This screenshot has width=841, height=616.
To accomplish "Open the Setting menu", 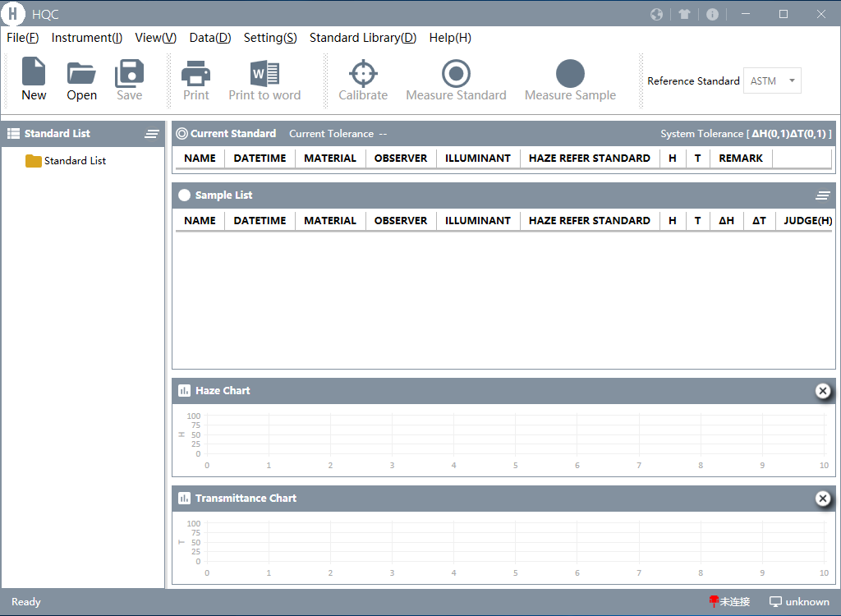I will (270, 38).
